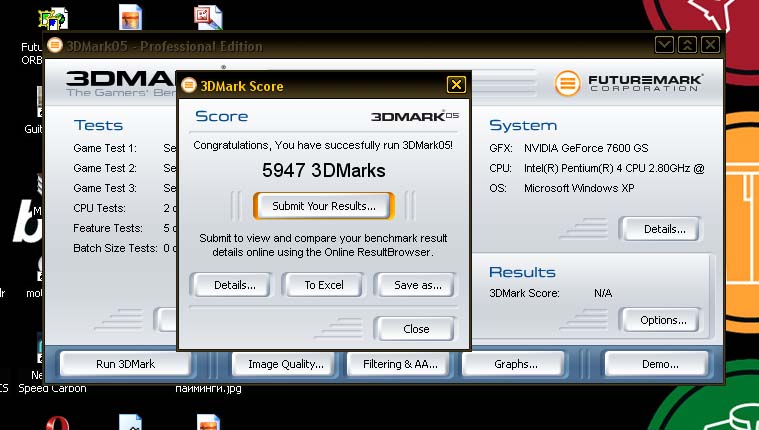Click Save as... button
The width and height of the screenshot is (759, 430).
click(417, 285)
